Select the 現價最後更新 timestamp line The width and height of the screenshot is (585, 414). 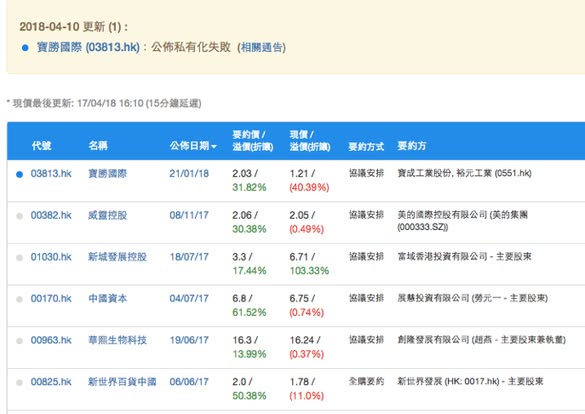104,103
